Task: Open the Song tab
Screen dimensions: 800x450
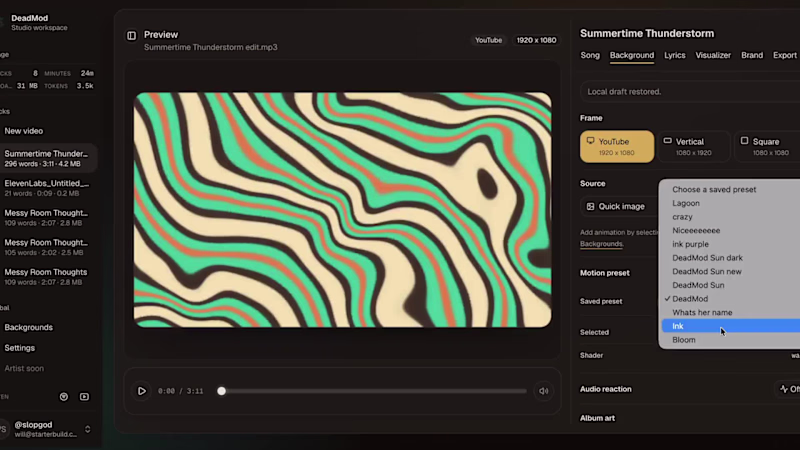Action: [590, 55]
